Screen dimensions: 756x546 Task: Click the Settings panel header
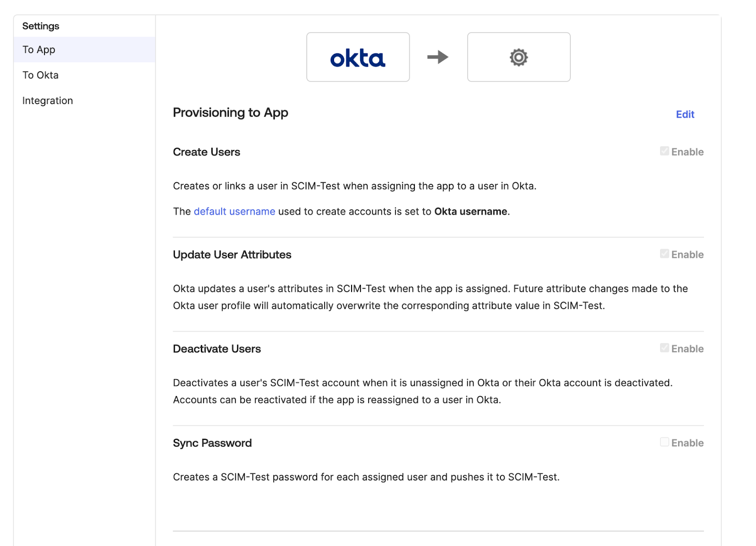[41, 26]
